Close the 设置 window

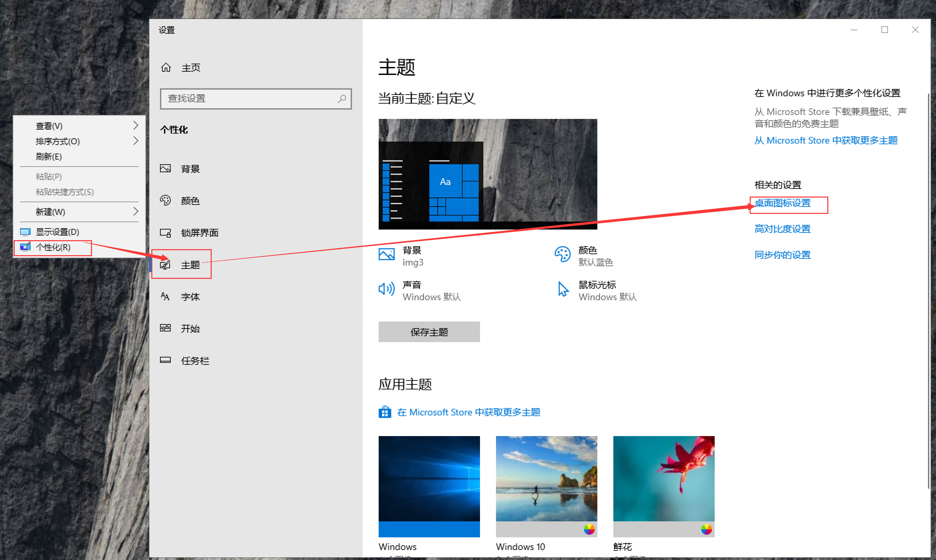[915, 30]
